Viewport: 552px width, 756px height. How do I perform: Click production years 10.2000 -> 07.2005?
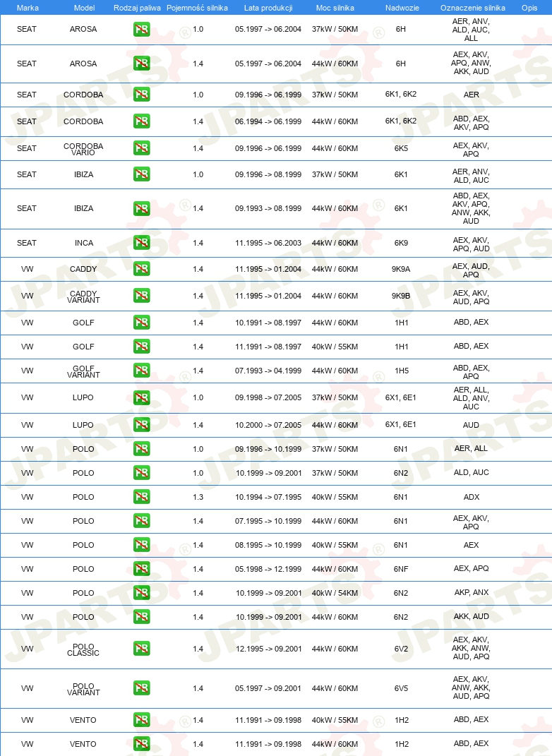[x=268, y=425]
